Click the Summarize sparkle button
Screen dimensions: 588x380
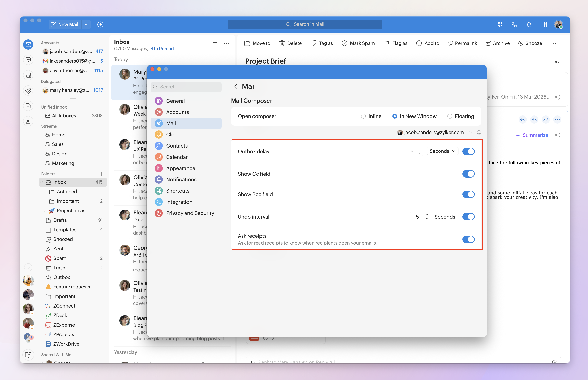pos(532,135)
